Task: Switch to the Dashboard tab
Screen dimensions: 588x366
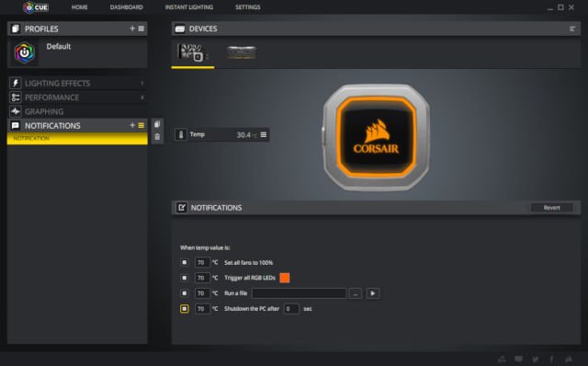Action: (x=127, y=7)
